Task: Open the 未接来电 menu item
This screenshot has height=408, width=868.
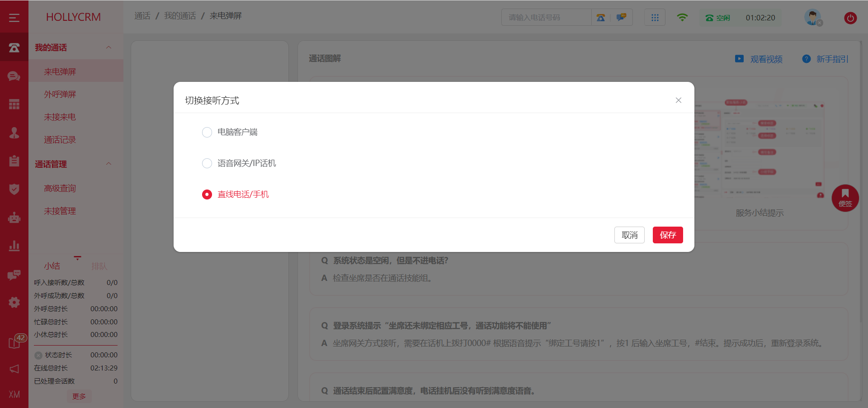Action: tap(60, 117)
